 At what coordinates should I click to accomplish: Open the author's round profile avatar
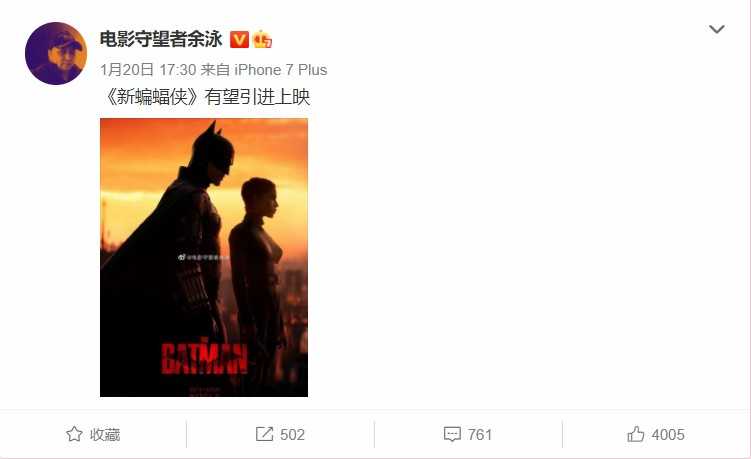click(x=56, y=53)
